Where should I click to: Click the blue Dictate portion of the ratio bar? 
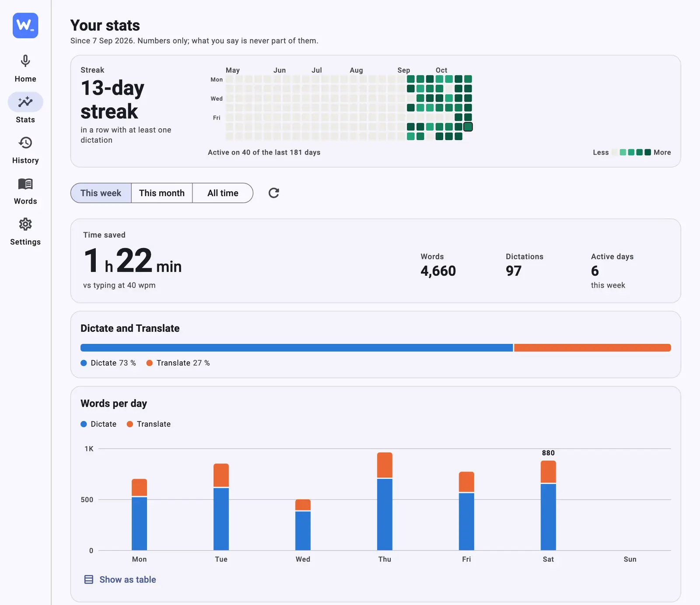tap(297, 348)
